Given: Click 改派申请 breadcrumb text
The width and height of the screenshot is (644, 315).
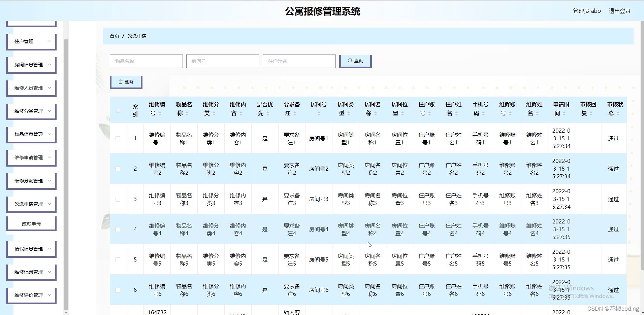Looking at the screenshot, I should (x=137, y=36).
